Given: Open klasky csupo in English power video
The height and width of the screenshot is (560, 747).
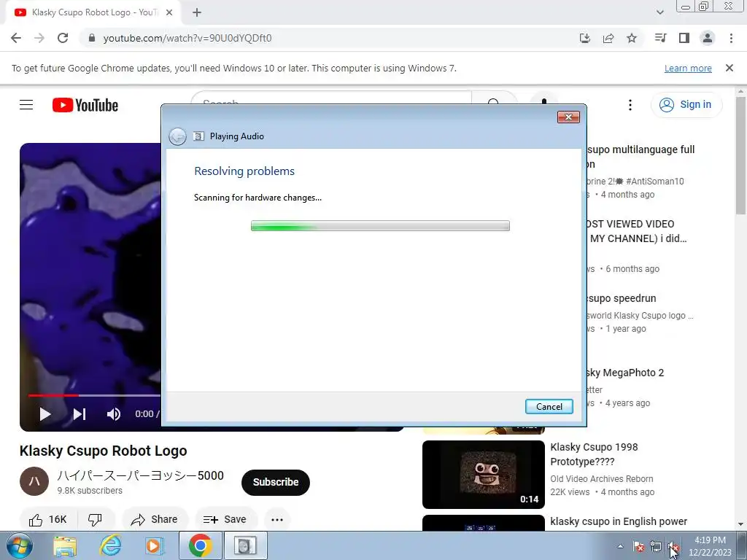Looking at the screenshot, I should (x=619, y=521).
